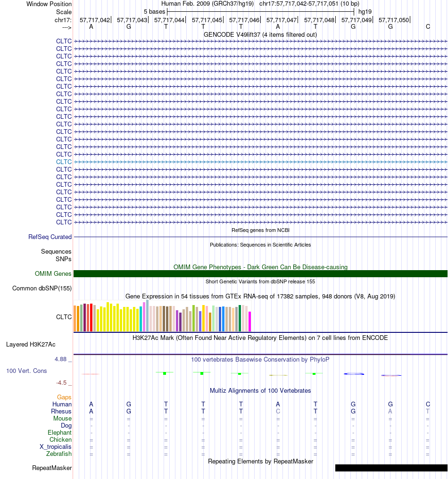448x479 pixels.
Task: Click the Layered H3K27Ac track label
Action: point(31,345)
